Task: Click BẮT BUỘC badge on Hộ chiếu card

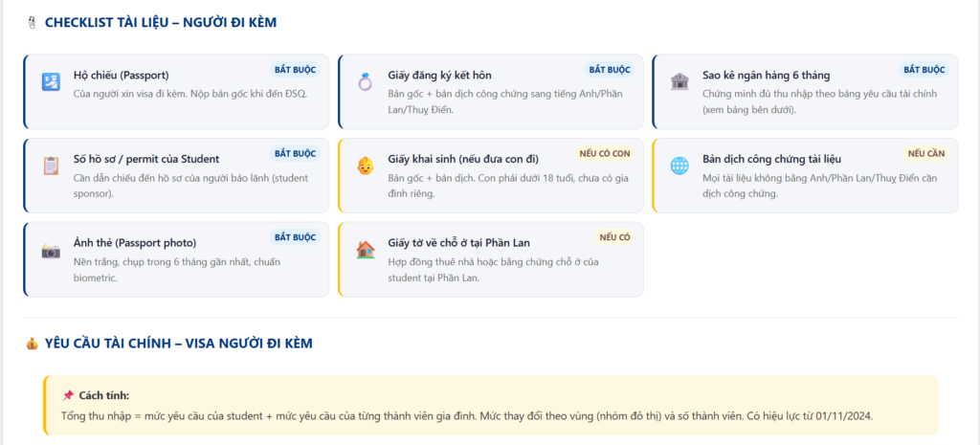Action: (x=295, y=69)
